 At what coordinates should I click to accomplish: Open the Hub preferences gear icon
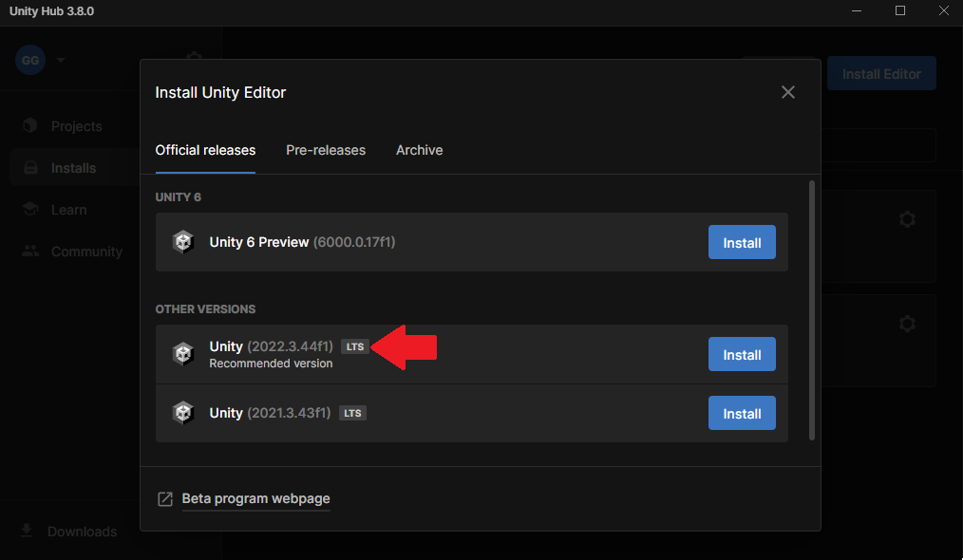click(194, 55)
